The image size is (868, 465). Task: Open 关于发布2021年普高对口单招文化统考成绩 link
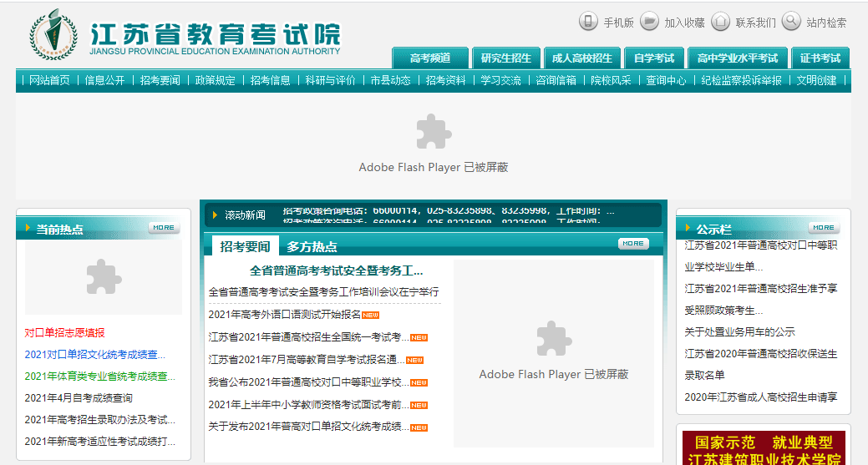pos(308,427)
